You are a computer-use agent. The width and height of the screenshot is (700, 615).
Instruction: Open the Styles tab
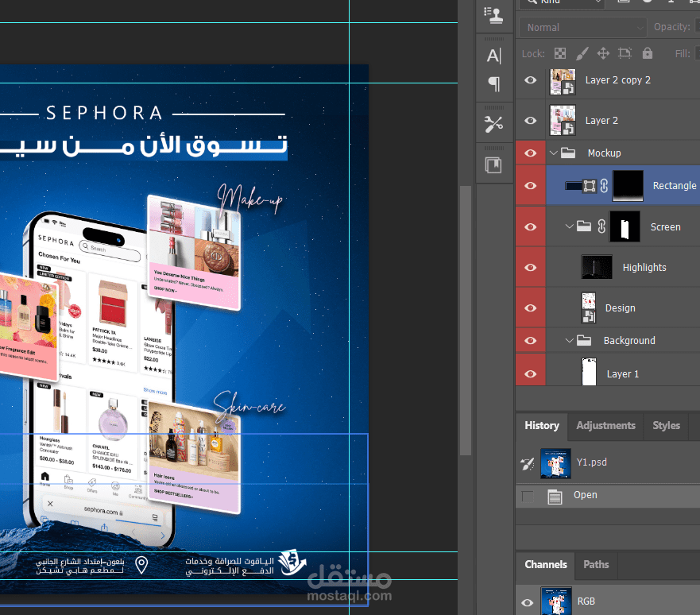667,426
